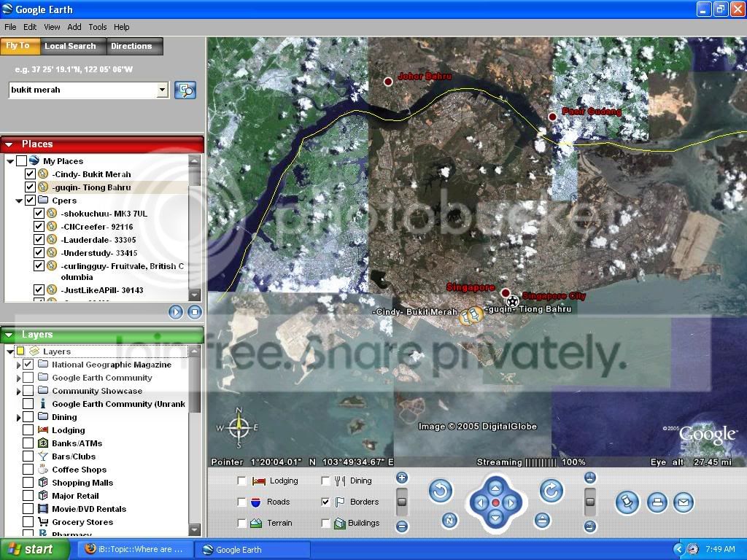Image resolution: width=747 pixels, height=560 pixels.
Task: Click the Singapore city marker dot
Action: (x=506, y=292)
